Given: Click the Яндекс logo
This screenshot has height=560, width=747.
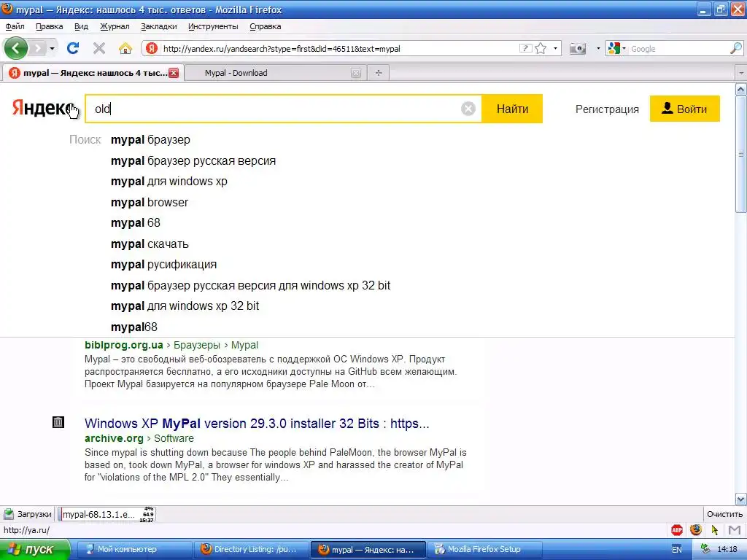Looking at the screenshot, I should click(x=42, y=109).
